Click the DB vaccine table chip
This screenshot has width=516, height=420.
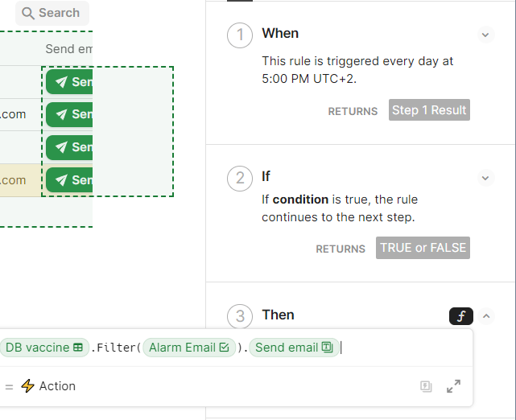click(x=44, y=348)
